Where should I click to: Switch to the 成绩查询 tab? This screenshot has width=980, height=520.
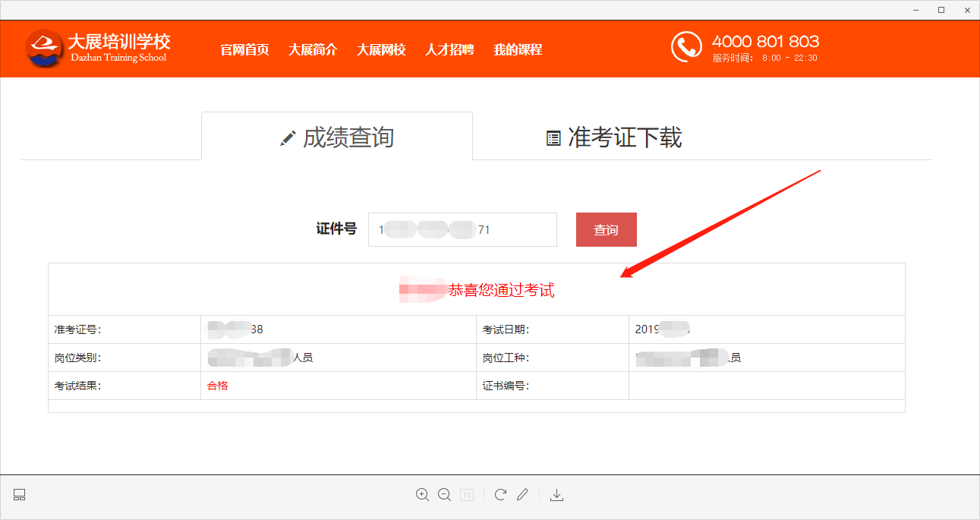337,137
